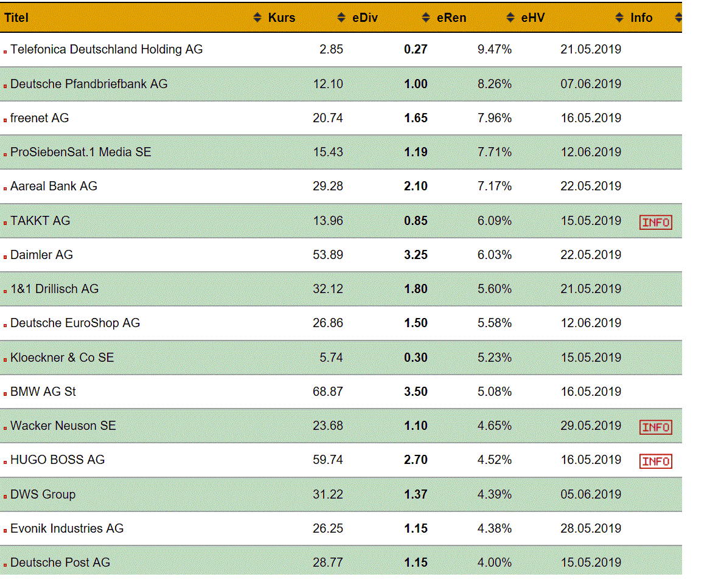Open BMW AG St entry
This screenshot has height=588, width=707.
(43, 392)
